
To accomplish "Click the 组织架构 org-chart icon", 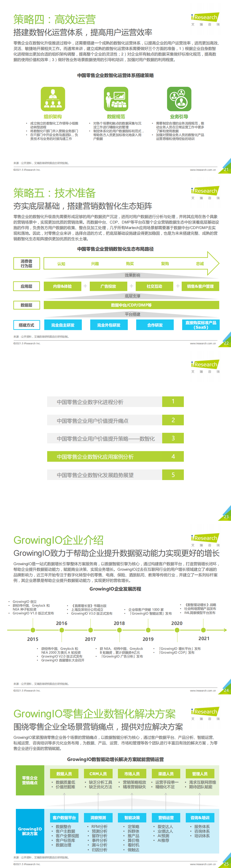I will click(53, 99).
